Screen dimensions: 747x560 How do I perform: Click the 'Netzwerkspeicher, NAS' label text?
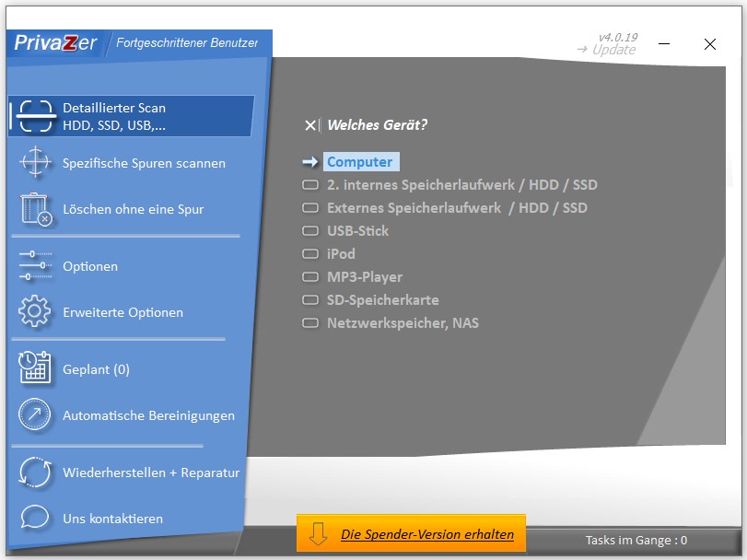click(403, 323)
